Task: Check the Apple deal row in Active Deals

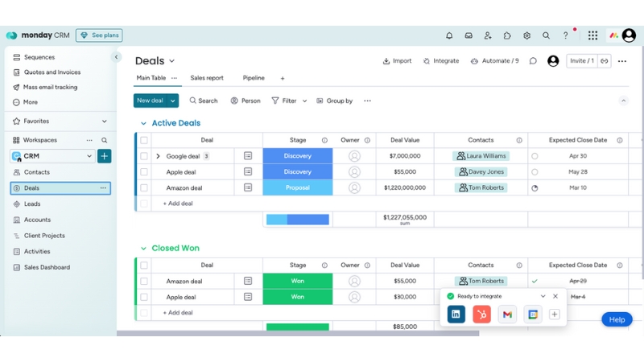Action: click(x=144, y=172)
